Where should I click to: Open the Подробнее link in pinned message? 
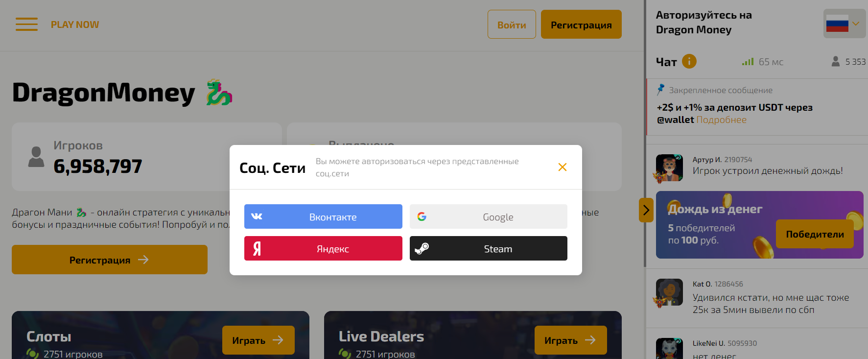point(721,120)
